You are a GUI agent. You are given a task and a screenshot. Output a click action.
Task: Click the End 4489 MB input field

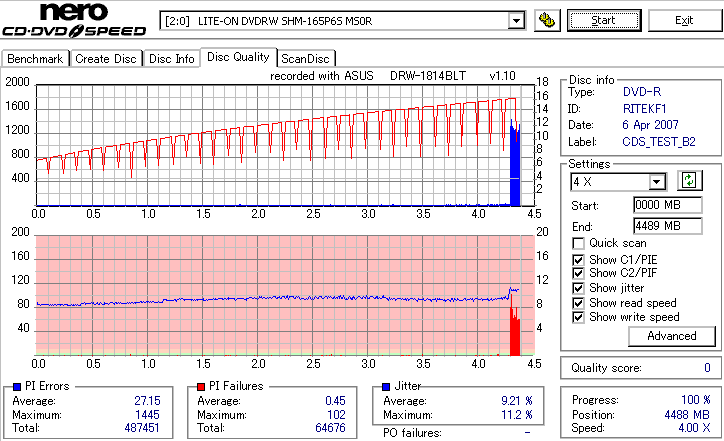(x=668, y=226)
